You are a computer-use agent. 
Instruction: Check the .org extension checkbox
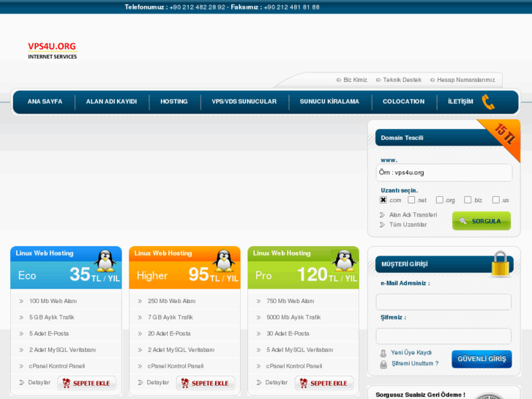point(439,200)
